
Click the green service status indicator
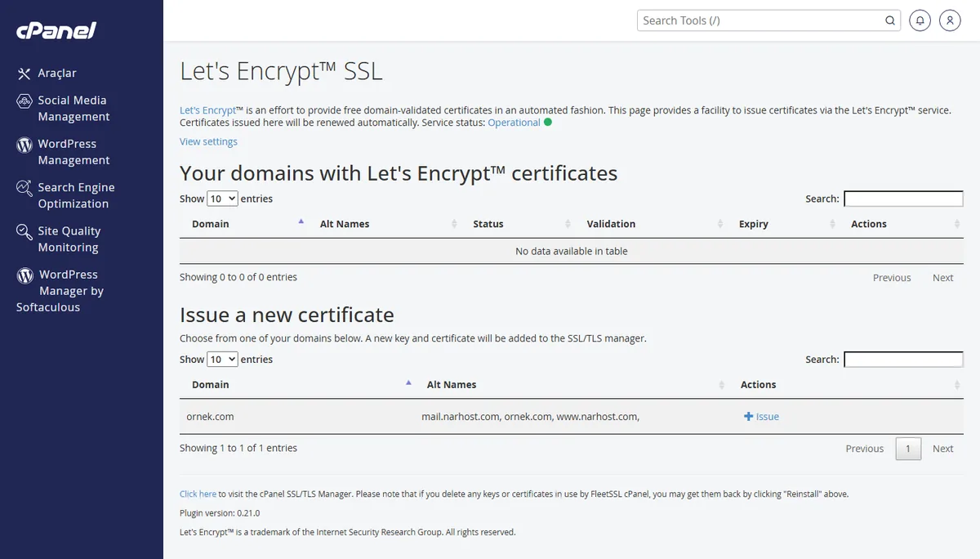[x=548, y=123]
